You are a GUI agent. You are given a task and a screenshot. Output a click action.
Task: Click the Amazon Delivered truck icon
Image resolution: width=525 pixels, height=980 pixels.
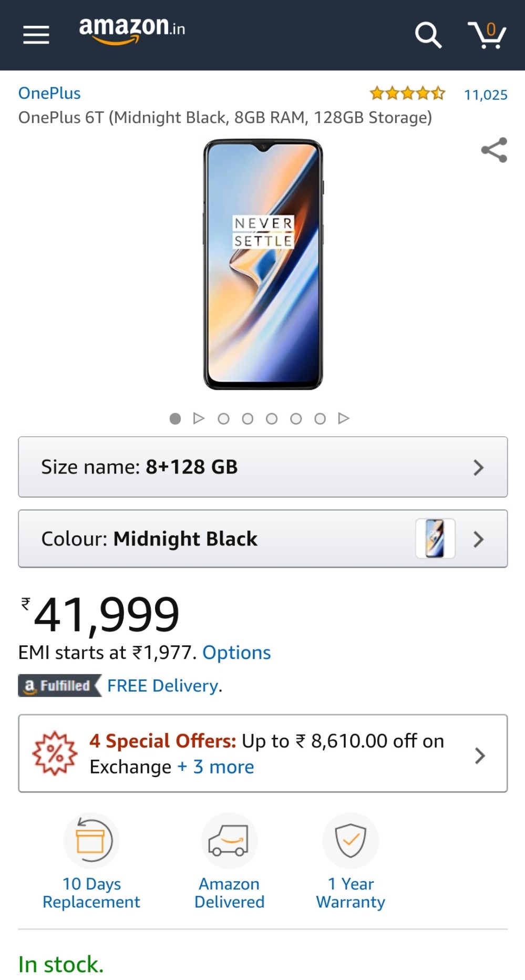pos(229,841)
